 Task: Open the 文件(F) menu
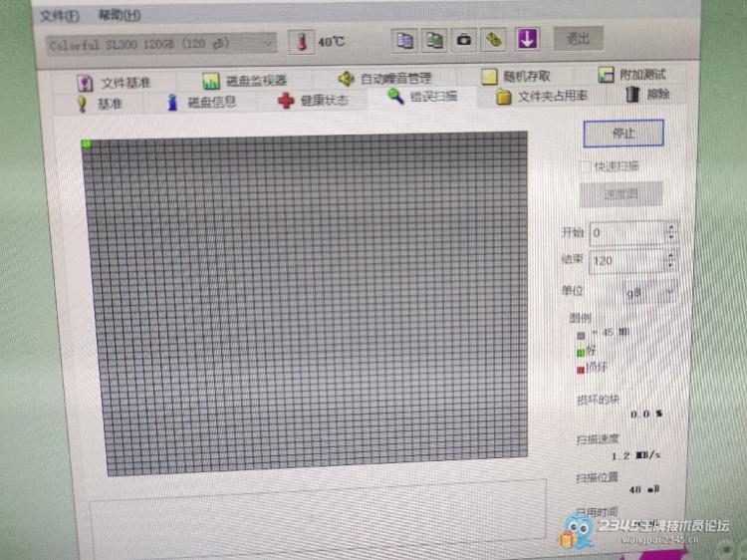click(x=59, y=16)
